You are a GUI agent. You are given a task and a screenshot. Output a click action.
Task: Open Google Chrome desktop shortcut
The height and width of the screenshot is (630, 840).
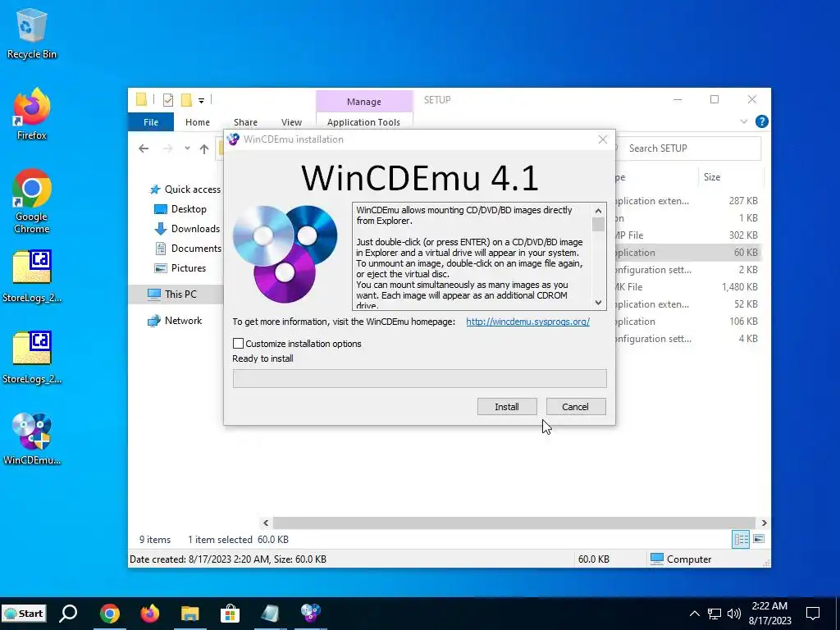tap(31, 201)
